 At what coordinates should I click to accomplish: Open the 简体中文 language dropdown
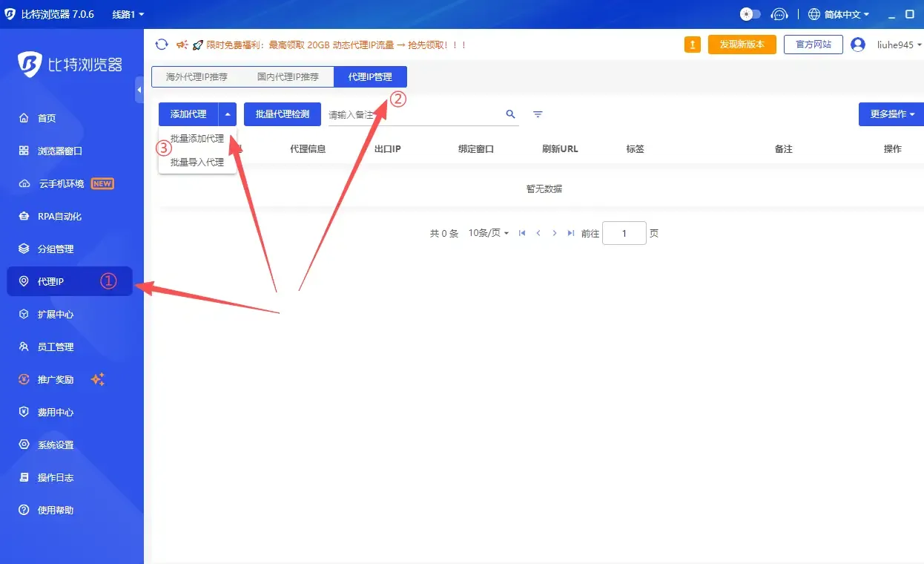click(x=837, y=13)
